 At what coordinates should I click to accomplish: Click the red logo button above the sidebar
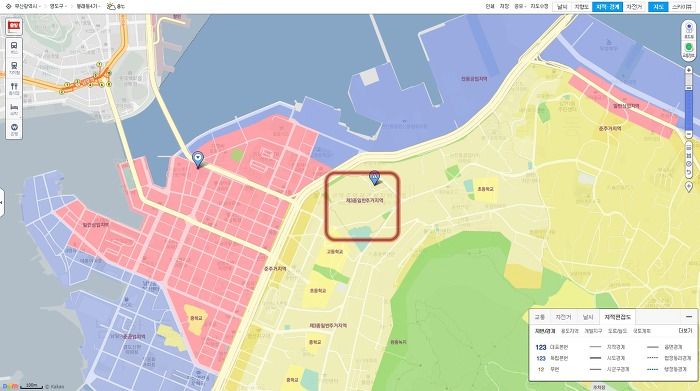tap(14, 25)
